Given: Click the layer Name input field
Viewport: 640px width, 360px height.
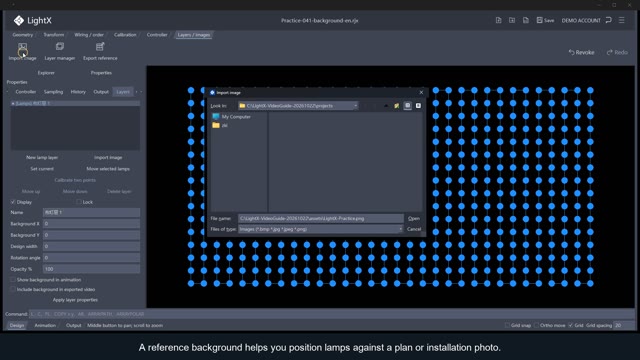Looking at the screenshot, I should coord(91,212).
